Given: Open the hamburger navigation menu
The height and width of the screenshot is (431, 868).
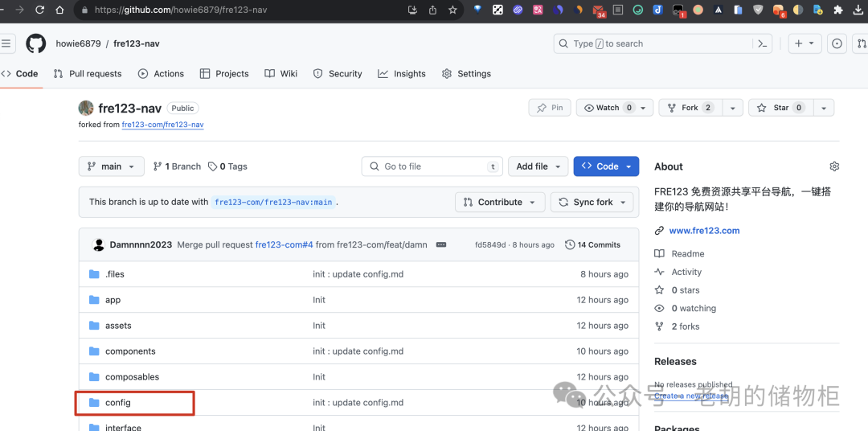Looking at the screenshot, I should click(x=6, y=43).
